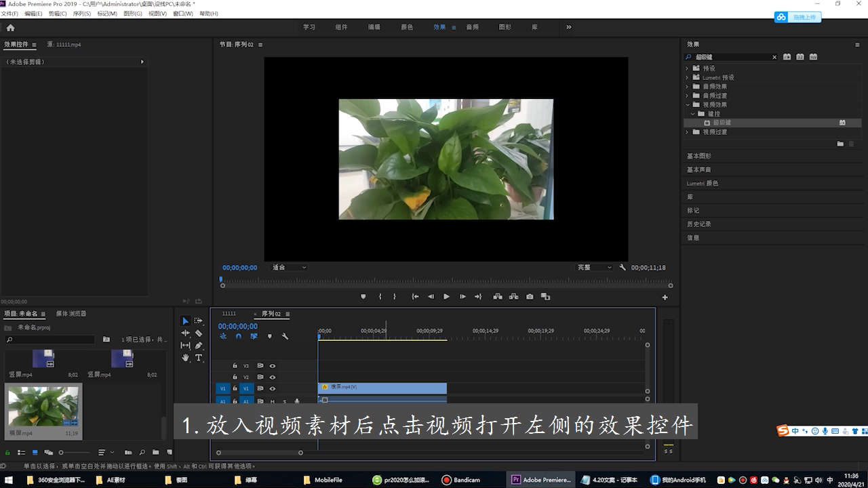Click the Mark In button
Image resolution: width=868 pixels, height=488 pixels.
380,297
